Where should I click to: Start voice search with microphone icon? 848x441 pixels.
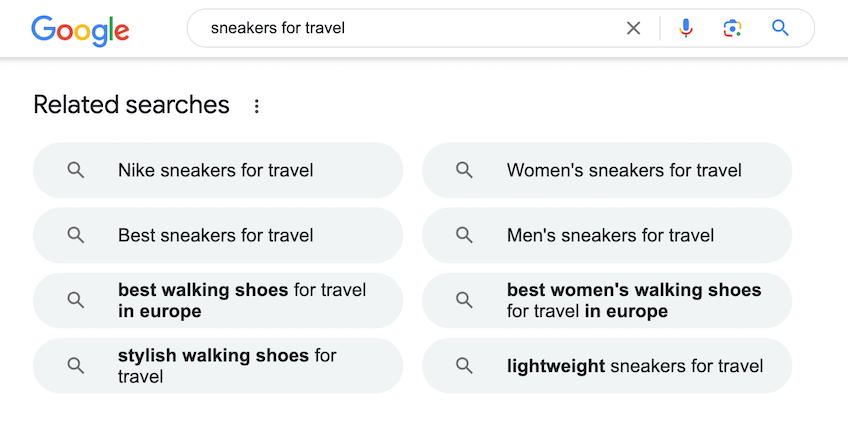[686, 28]
